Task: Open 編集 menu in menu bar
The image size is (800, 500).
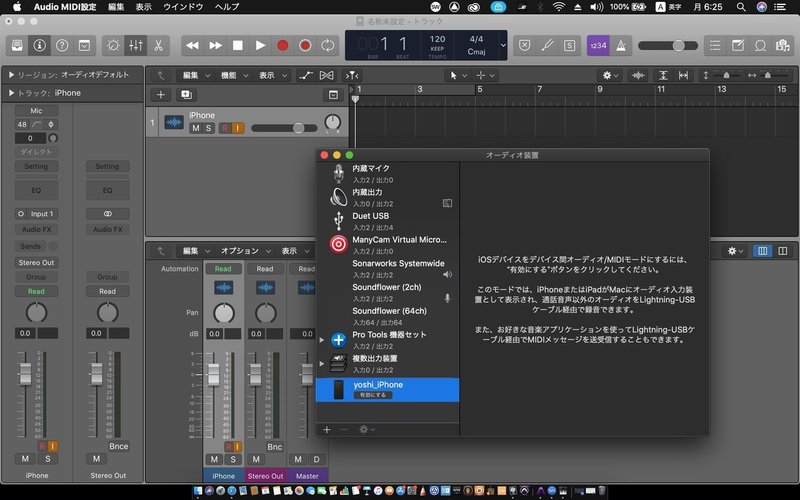Action: pyautogui.click(x=116, y=7)
